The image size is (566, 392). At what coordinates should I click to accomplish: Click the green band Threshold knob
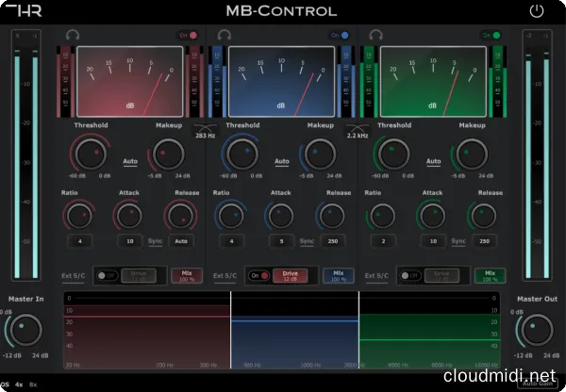click(x=393, y=154)
